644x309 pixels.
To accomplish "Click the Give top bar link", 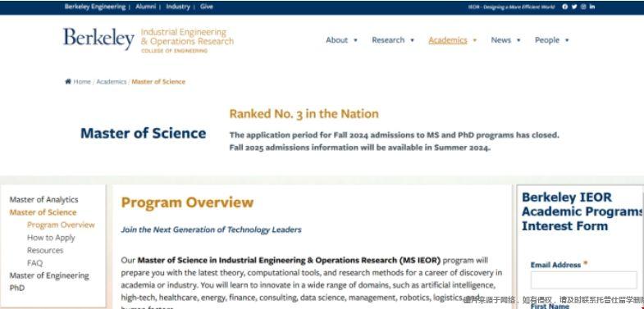I will (x=207, y=7).
